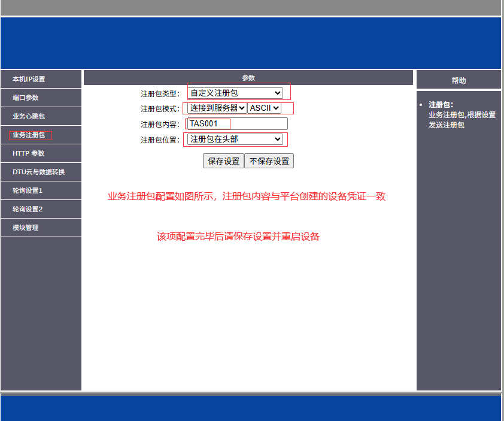
Task: Open 轮询设置1 from the sidebar
Action: pos(28,190)
